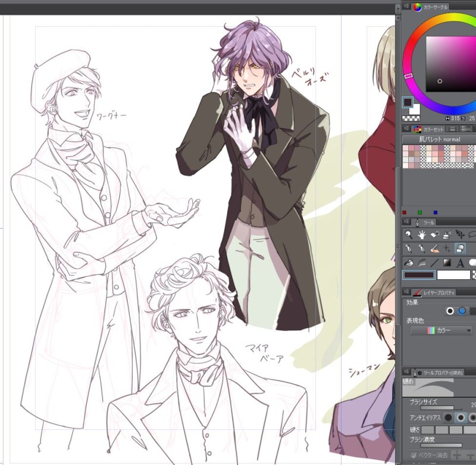
Task: Select the white sub color box in tool palette
Action: pyautogui.click(x=453, y=275)
